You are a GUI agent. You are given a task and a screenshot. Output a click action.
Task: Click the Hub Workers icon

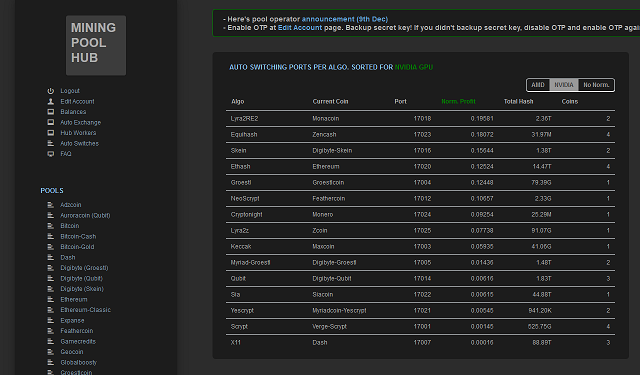51,133
